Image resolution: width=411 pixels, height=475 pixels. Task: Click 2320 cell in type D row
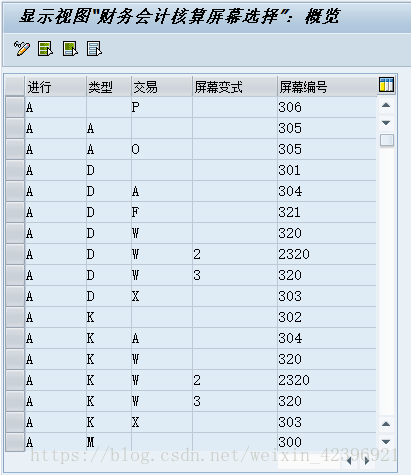tap(327, 254)
